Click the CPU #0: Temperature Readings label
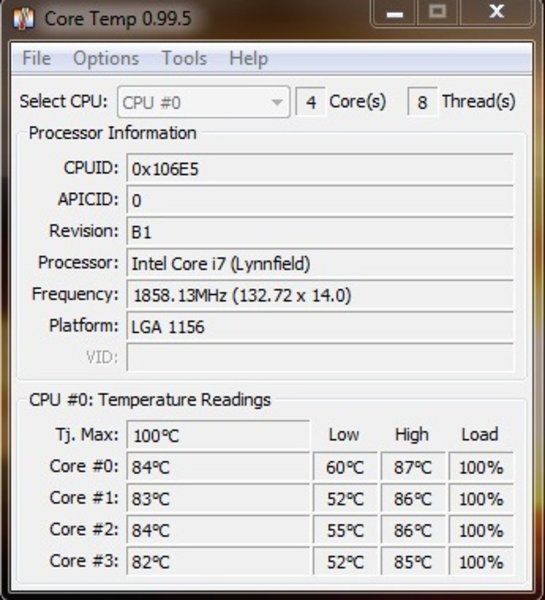 [150, 400]
